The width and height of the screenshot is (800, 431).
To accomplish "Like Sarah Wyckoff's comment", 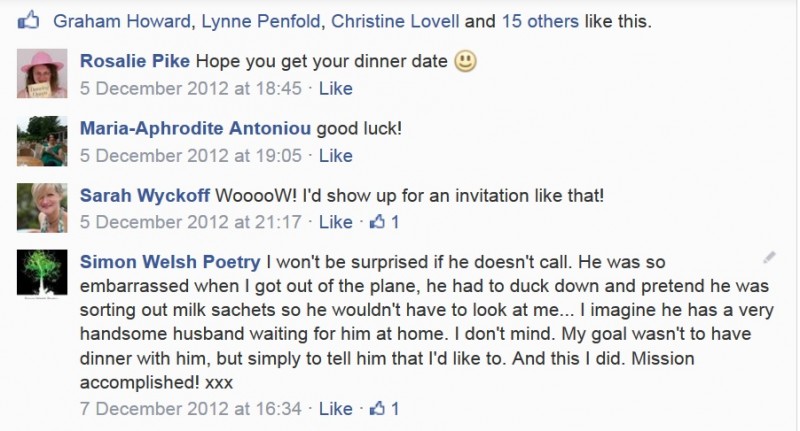I will click(336, 222).
